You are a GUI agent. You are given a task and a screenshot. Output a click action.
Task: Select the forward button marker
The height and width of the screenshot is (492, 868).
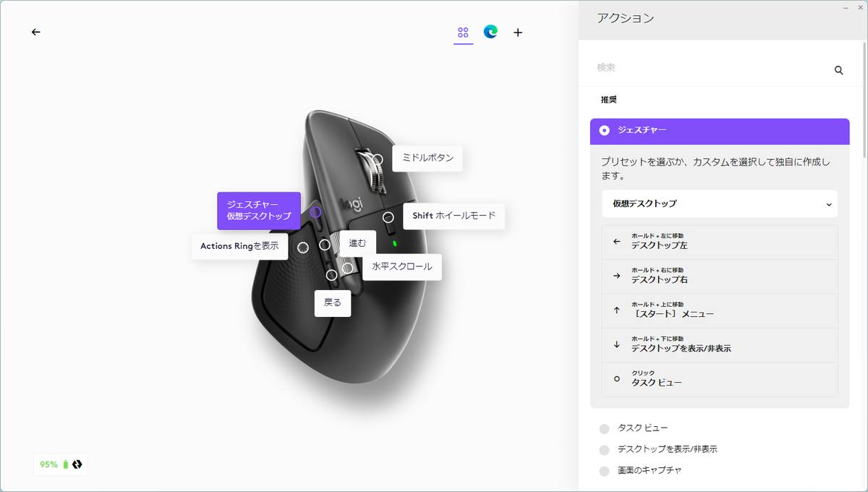[325, 245]
